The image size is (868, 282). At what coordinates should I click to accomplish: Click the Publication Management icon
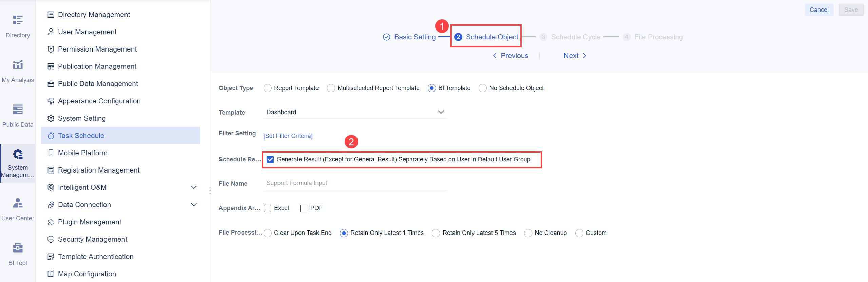[x=51, y=66]
